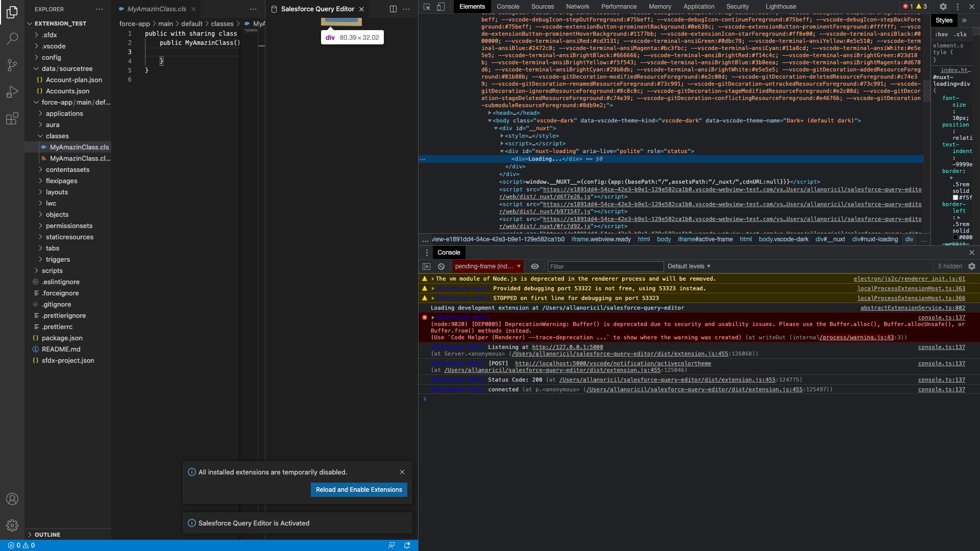Create a live expression with the eye icon
Screen dimensions: 980x551
[535, 266]
